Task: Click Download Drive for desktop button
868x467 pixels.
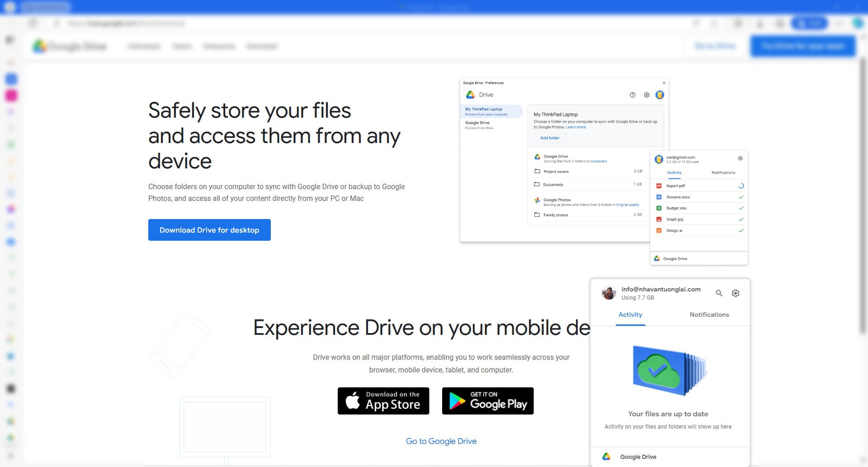Action: click(209, 230)
